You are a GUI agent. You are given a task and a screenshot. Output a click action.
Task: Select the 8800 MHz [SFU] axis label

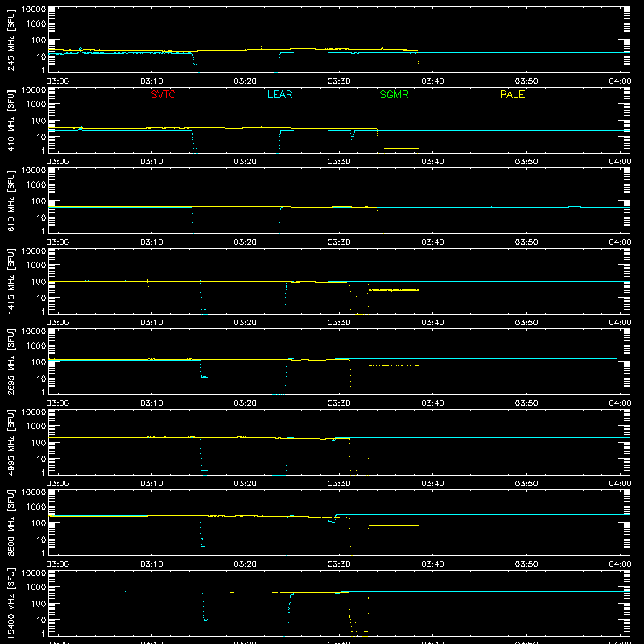point(10,522)
